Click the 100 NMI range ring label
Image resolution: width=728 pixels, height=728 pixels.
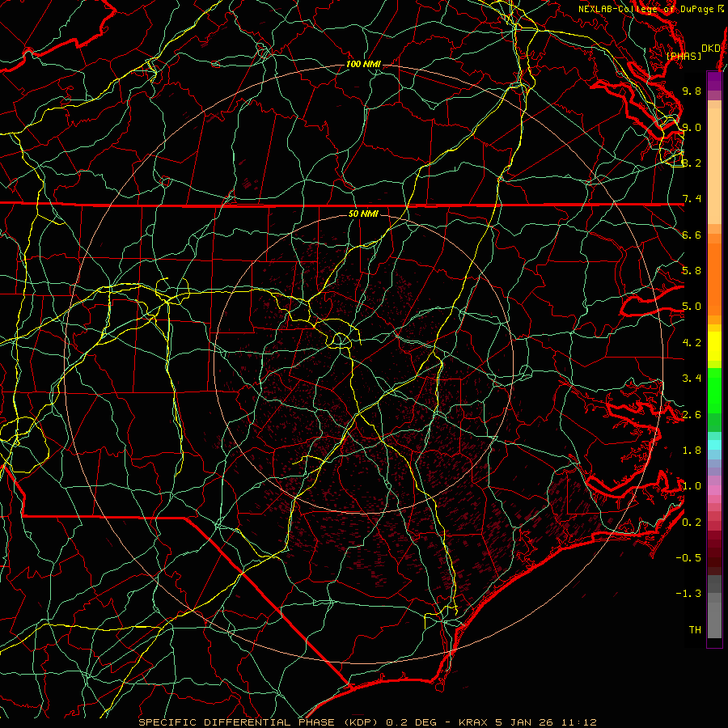point(363,64)
